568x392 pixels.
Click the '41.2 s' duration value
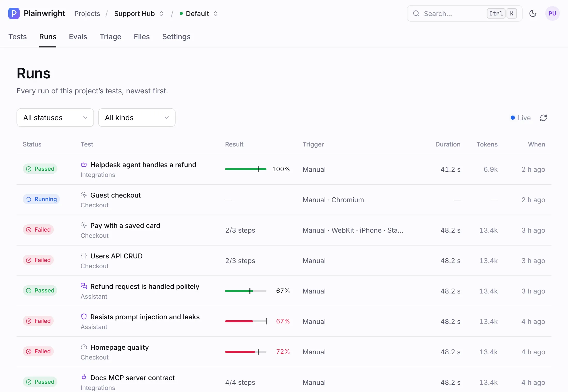click(x=451, y=169)
